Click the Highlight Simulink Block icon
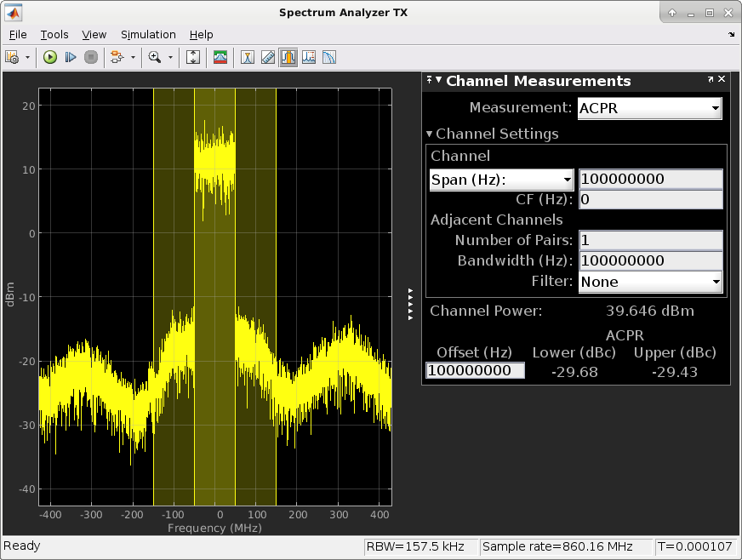This screenshot has height=560, width=742. [116, 57]
